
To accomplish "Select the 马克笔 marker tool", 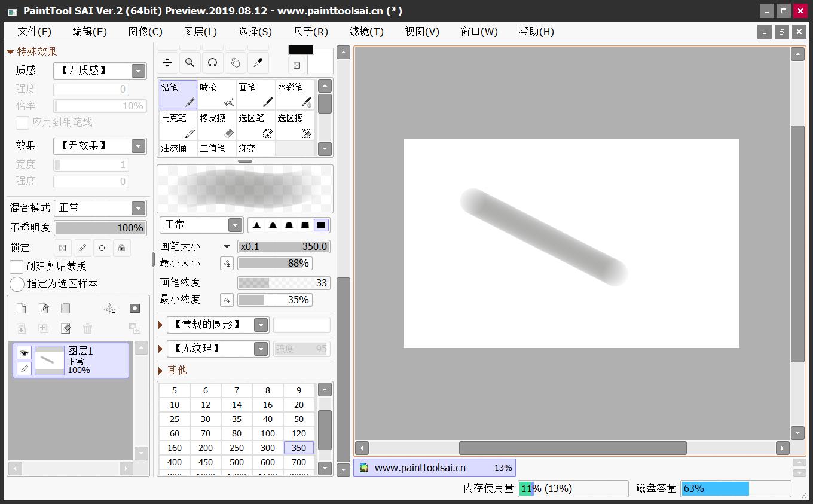I will coord(178,126).
